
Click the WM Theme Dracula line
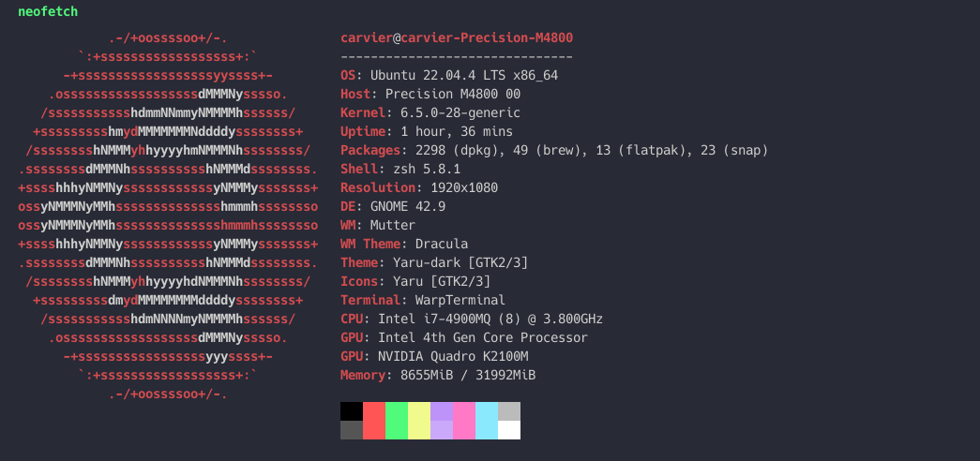404,245
